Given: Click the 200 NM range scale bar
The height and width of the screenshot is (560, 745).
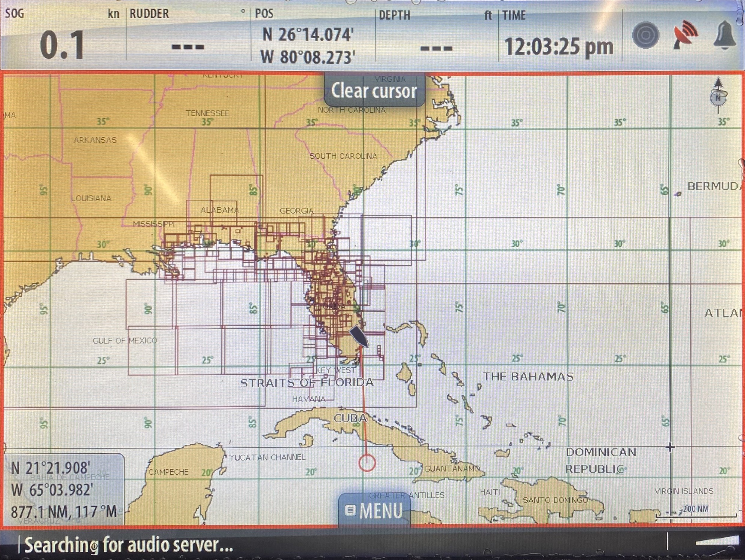Looking at the screenshot, I should tap(696, 512).
